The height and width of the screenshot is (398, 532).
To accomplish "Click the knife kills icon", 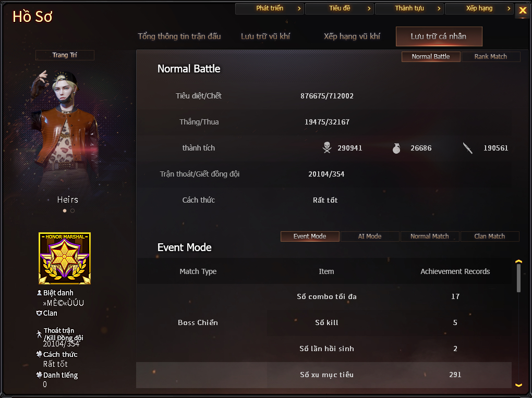I will 467,148.
